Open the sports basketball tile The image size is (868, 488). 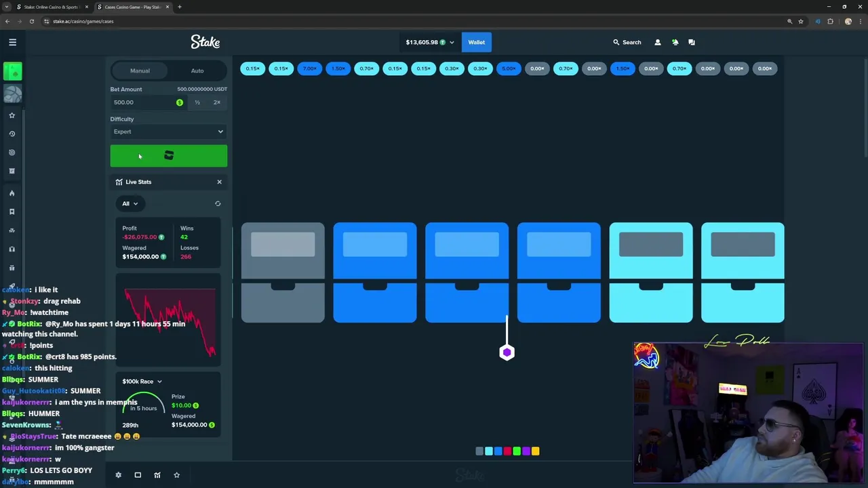[12, 93]
